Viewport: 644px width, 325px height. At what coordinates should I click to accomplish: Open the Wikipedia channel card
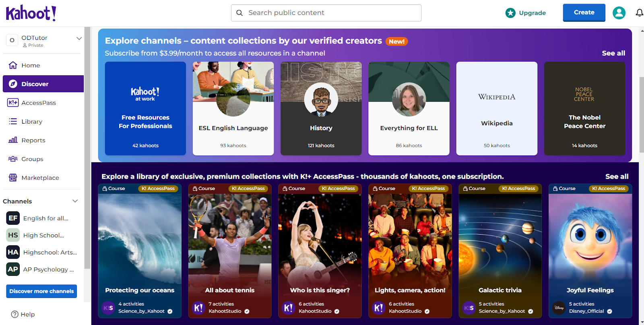(x=497, y=108)
